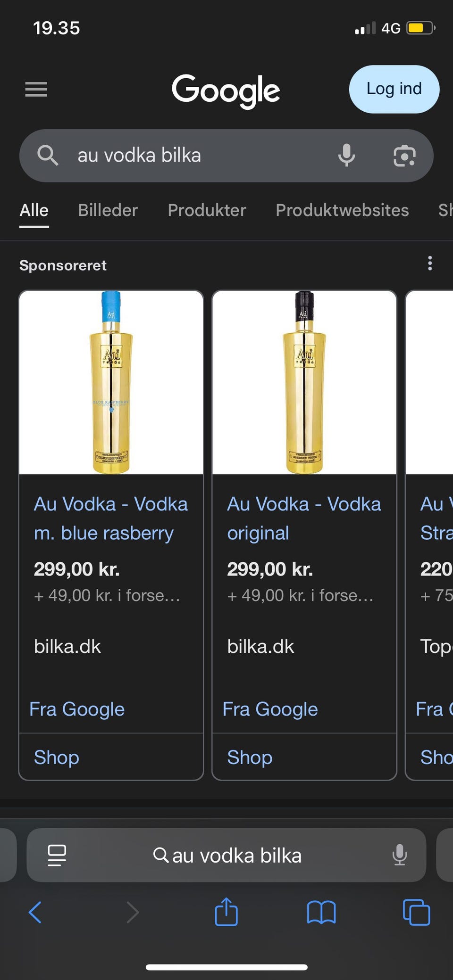453x980 pixels.
Task: Tap Shop under the original vodka card
Action: (x=250, y=758)
